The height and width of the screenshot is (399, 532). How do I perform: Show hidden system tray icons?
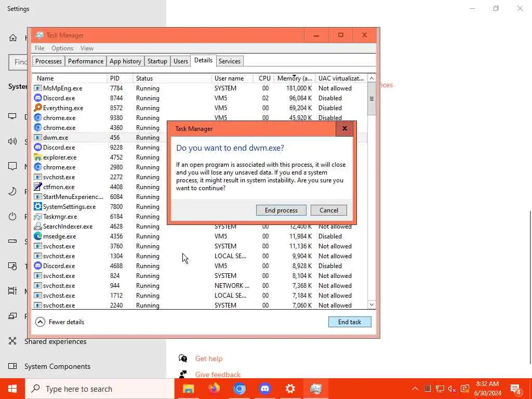pyautogui.click(x=415, y=389)
